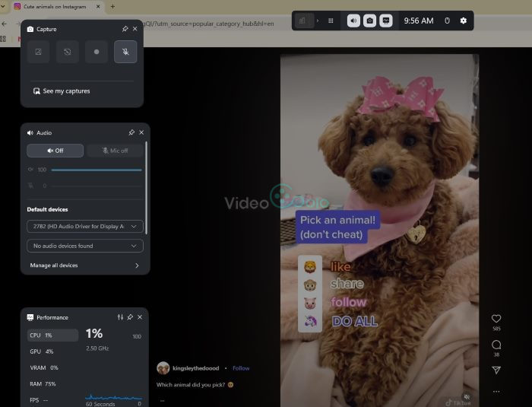Click the Default devices heading

47,210
